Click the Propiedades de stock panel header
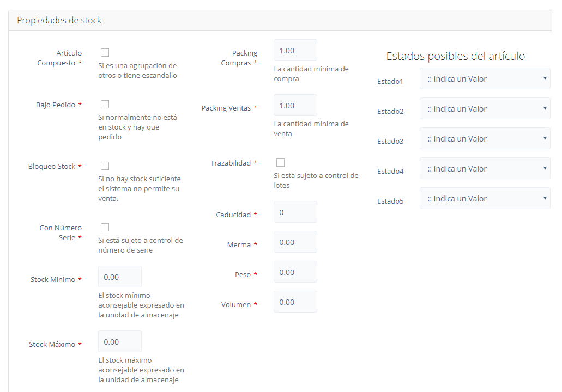 click(59, 20)
